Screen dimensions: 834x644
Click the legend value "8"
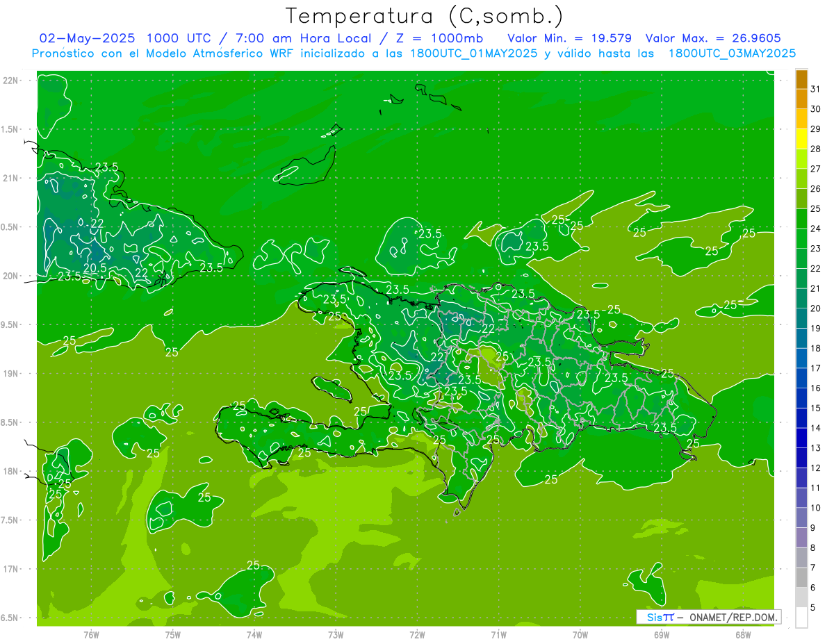[813, 548]
